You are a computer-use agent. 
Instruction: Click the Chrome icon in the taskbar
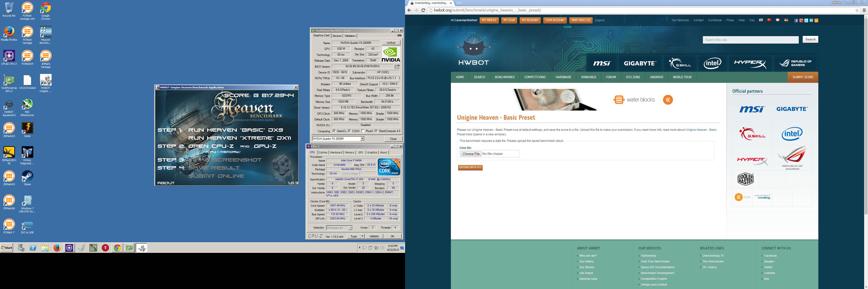(x=117, y=248)
